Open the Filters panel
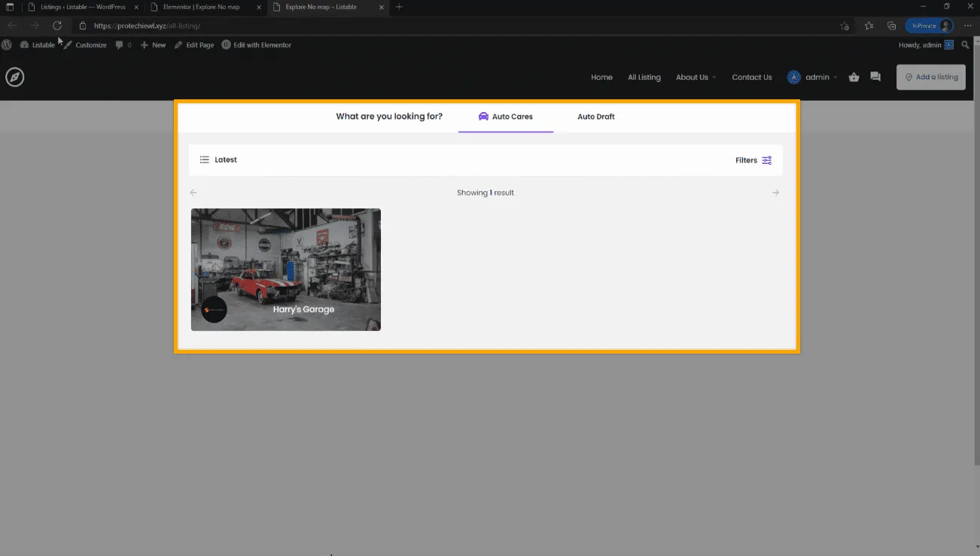Image resolution: width=980 pixels, height=556 pixels. click(753, 160)
